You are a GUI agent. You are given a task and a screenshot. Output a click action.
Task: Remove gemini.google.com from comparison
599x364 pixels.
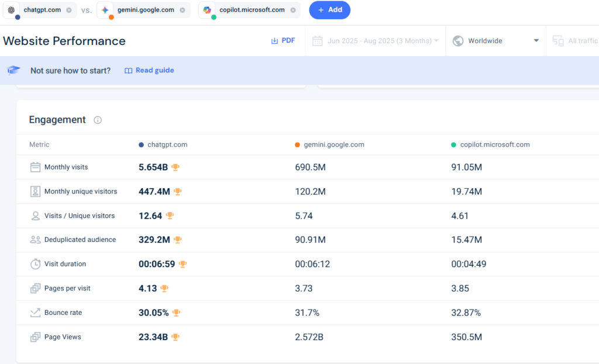coord(183,11)
